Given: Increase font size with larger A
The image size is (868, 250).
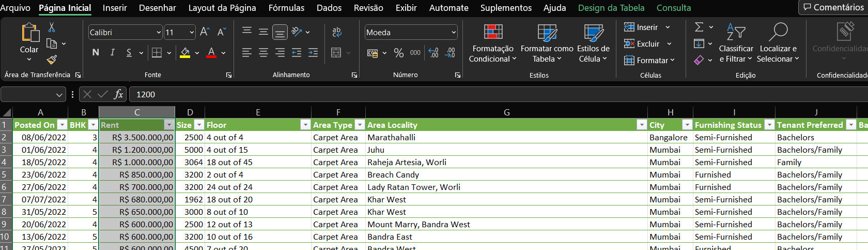Looking at the screenshot, I should 205,32.
